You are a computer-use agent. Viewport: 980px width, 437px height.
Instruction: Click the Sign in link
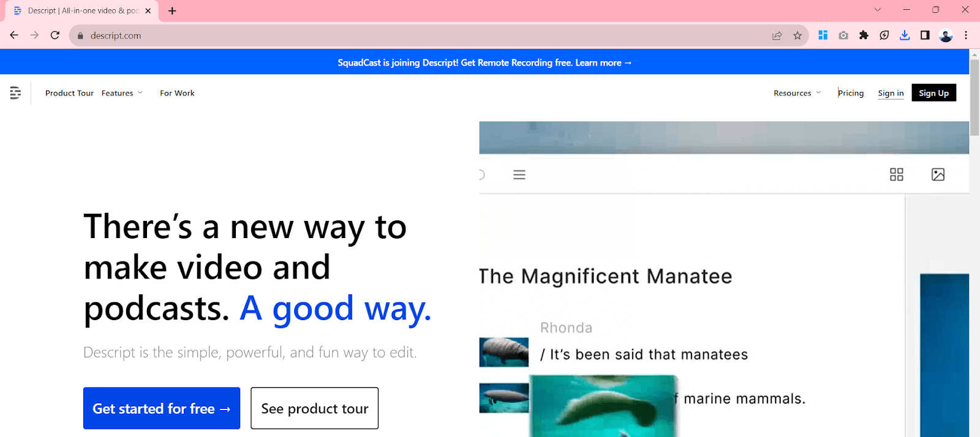891,93
